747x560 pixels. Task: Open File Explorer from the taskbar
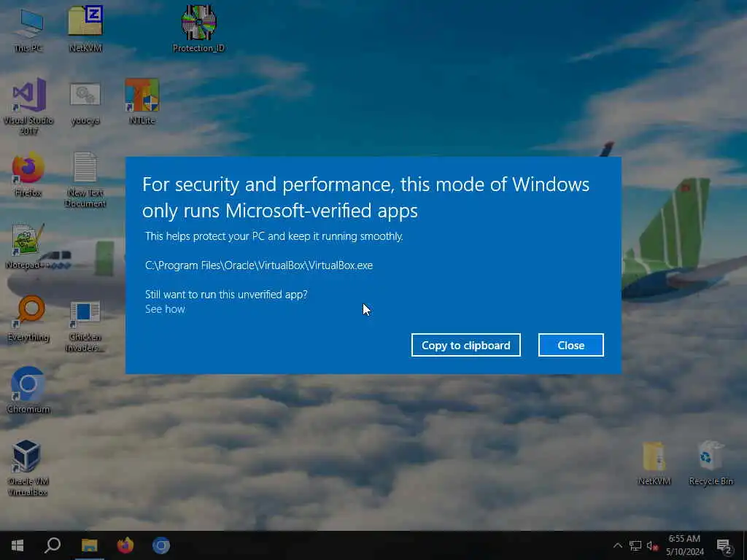89,545
